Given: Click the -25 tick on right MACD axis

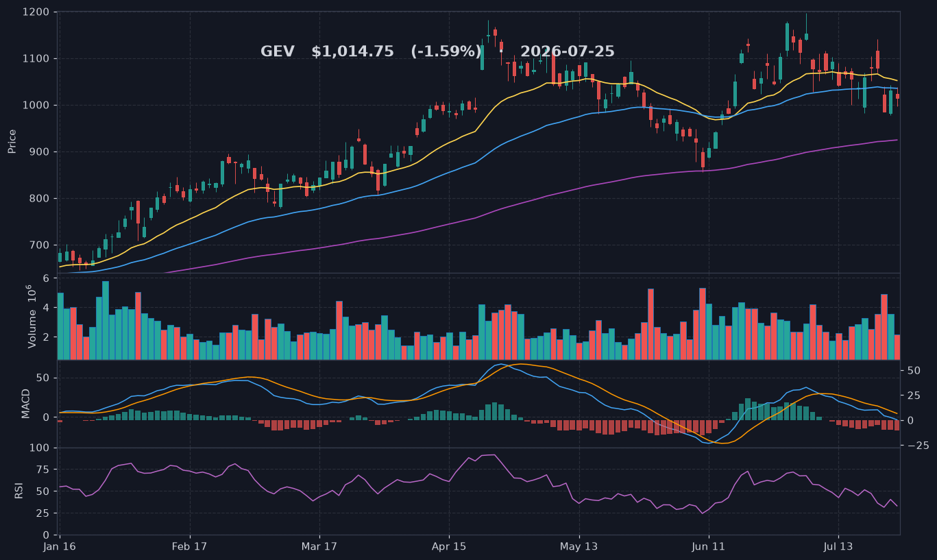Looking at the screenshot, I should (915, 446).
